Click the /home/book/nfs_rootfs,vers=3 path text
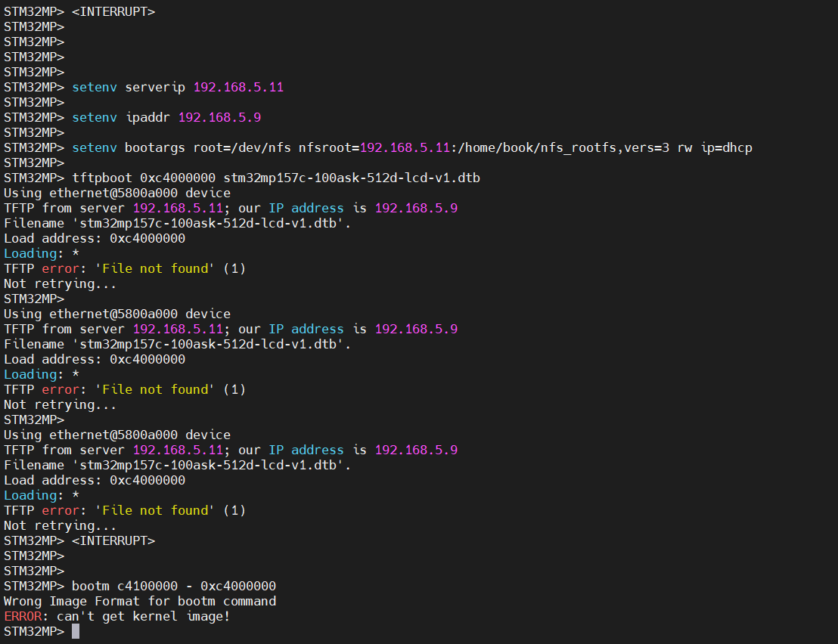838x644 pixels. click(x=563, y=148)
